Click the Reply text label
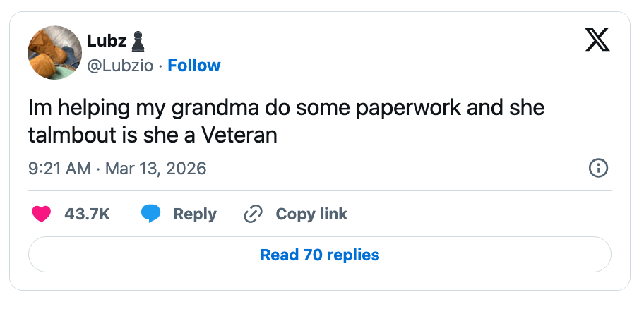644x309 pixels. pos(195,214)
